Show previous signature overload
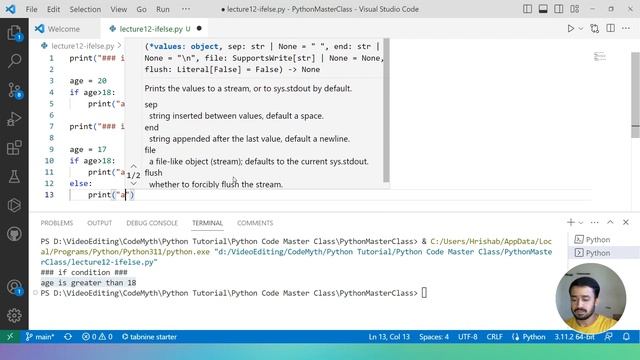The height and width of the screenshot is (360, 640). (x=133, y=166)
